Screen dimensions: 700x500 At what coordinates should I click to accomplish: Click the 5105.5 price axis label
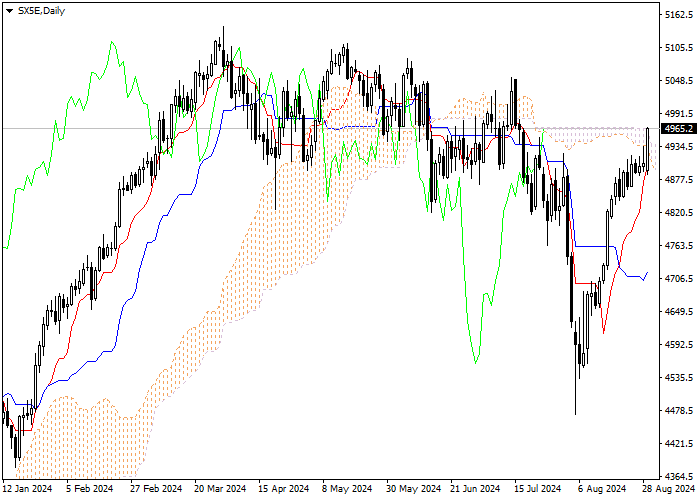[679, 48]
